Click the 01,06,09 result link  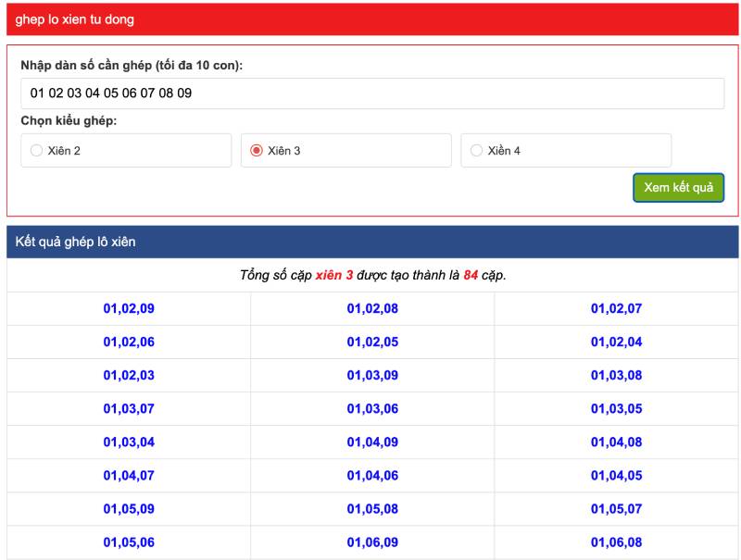pos(372,542)
